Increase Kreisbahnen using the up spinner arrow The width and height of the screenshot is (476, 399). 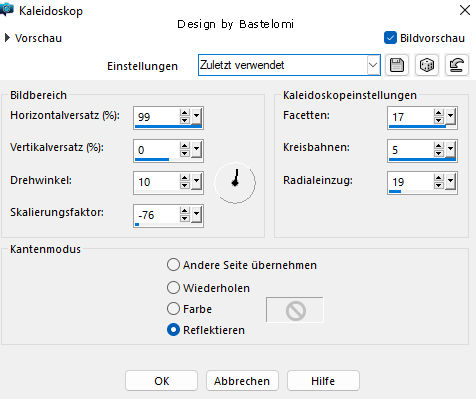(x=439, y=145)
